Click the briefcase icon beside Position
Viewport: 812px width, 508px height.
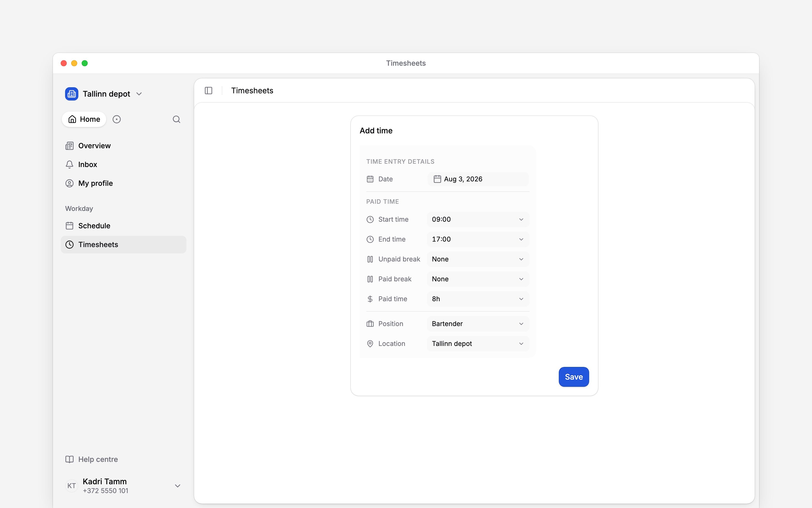pyautogui.click(x=370, y=324)
